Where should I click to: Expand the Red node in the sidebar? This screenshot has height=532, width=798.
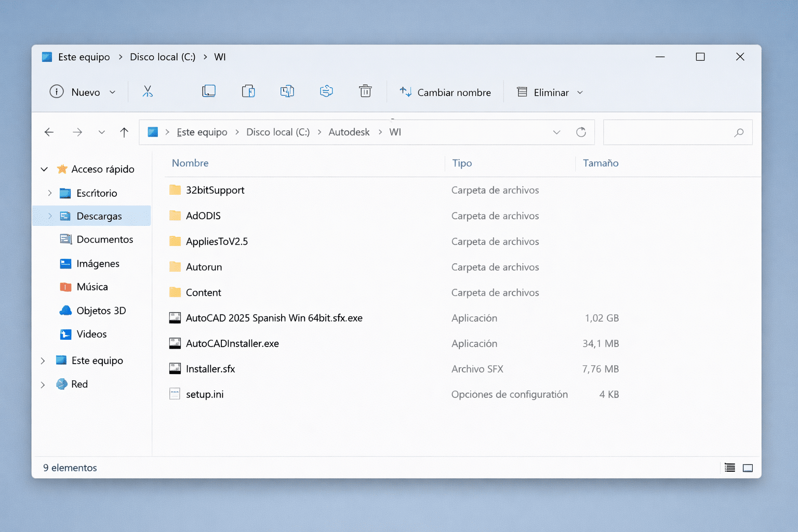click(x=43, y=384)
